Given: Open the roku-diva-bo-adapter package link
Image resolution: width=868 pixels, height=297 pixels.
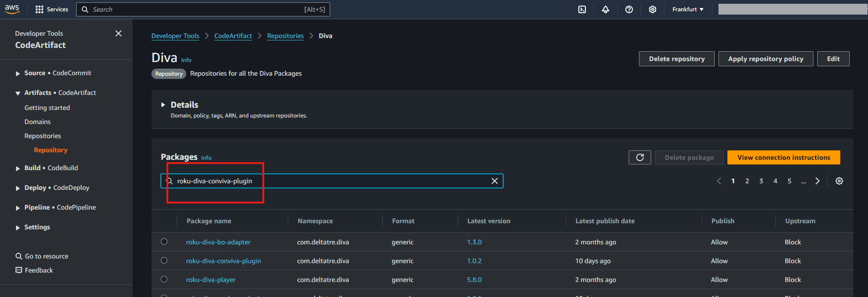Looking at the screenshot, I should [x=218, y=242].
